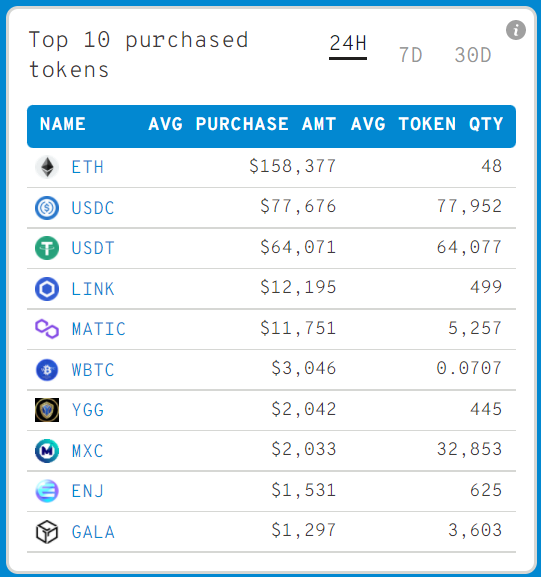Click the $77,676 purchase amount

click(298, 206)
